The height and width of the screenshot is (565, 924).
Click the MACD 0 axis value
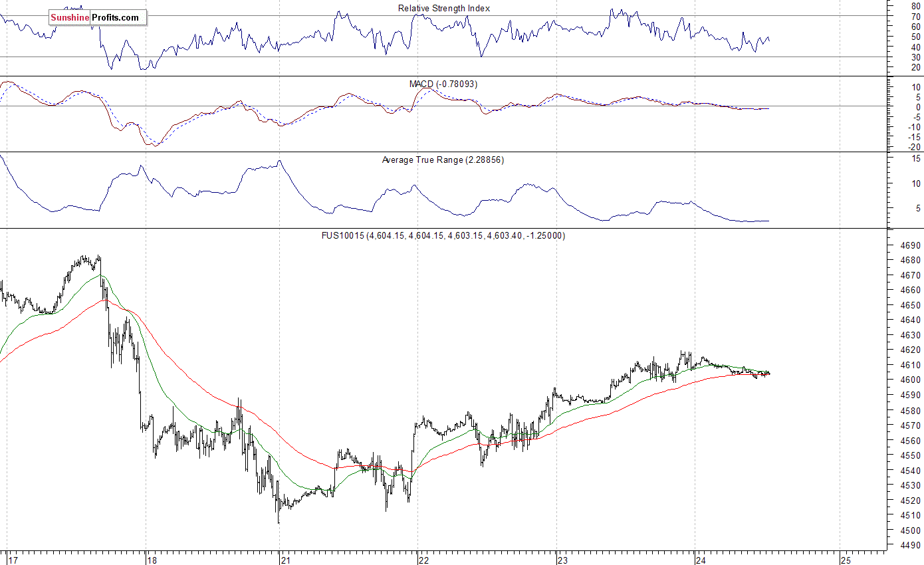click(x=917, y=106)
